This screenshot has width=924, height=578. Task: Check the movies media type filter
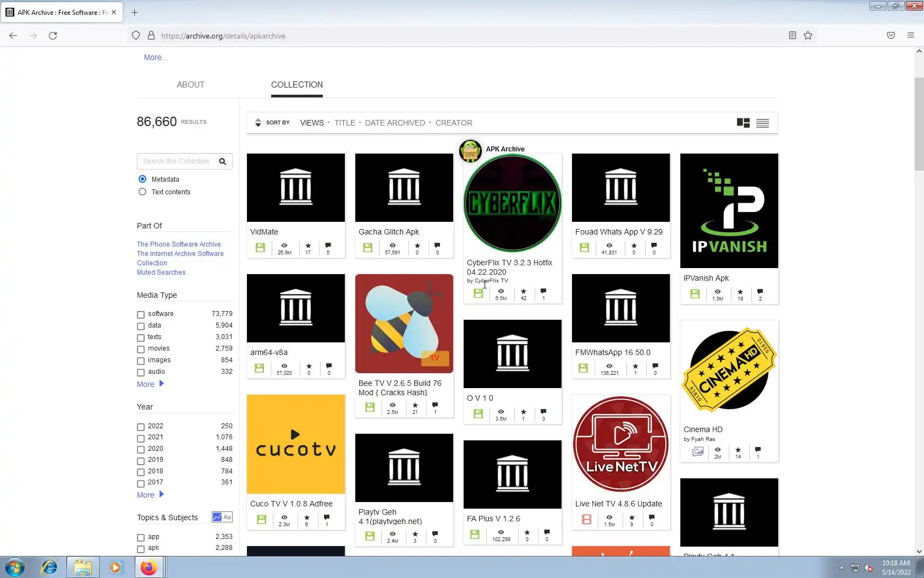[141, 349]
